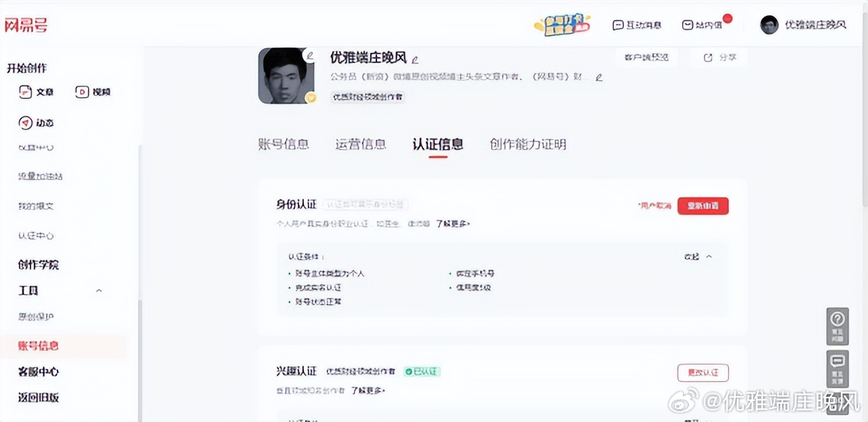Image resolution: width=868 pixels, height=422 pixels.
Task: Open user avatar menu in top bar
Action: coord(769,25)
